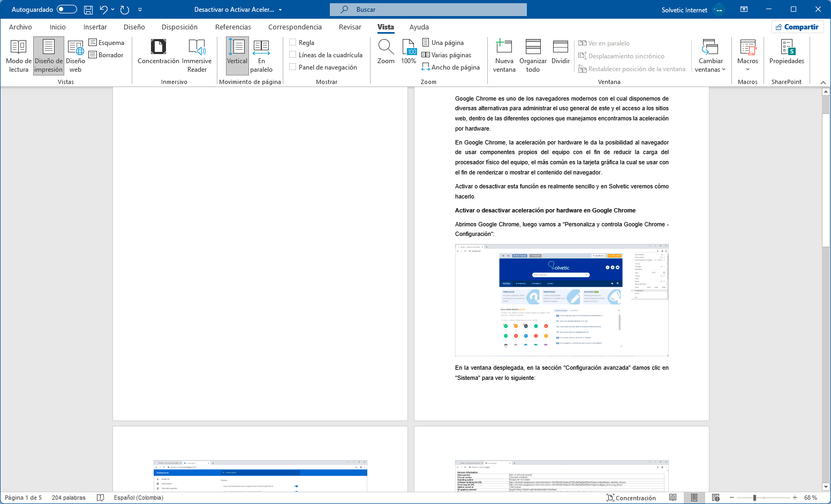Open the Ayuda tab
The height and width of the screenshot is (504, 831).
pyautogui.click(x=419, y=27)
